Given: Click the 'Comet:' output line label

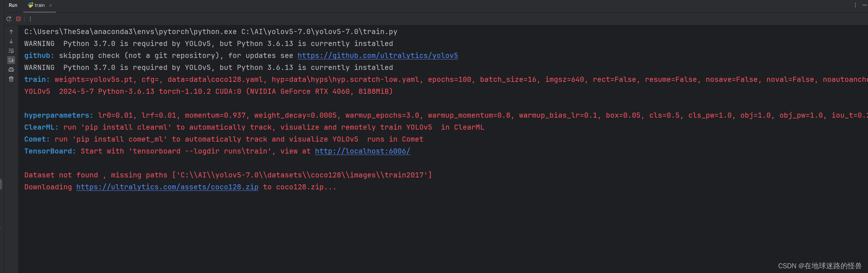Looking at the screenshot, I should click(37, 139).
